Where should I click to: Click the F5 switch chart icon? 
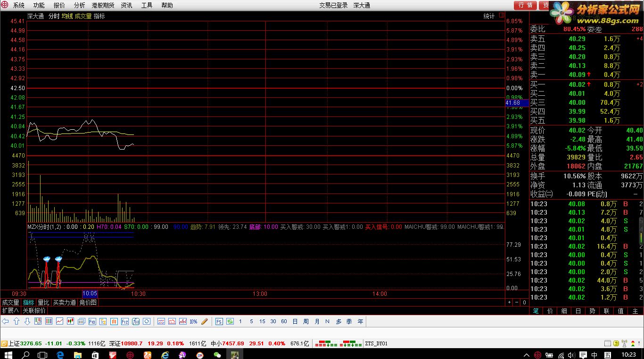[219, 321]
